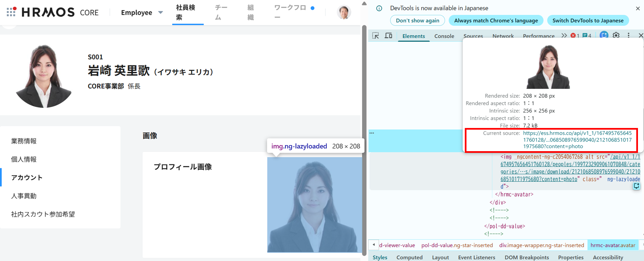
Task: Click the Ask AI icon beside img element
Action: tap(636, 186)
